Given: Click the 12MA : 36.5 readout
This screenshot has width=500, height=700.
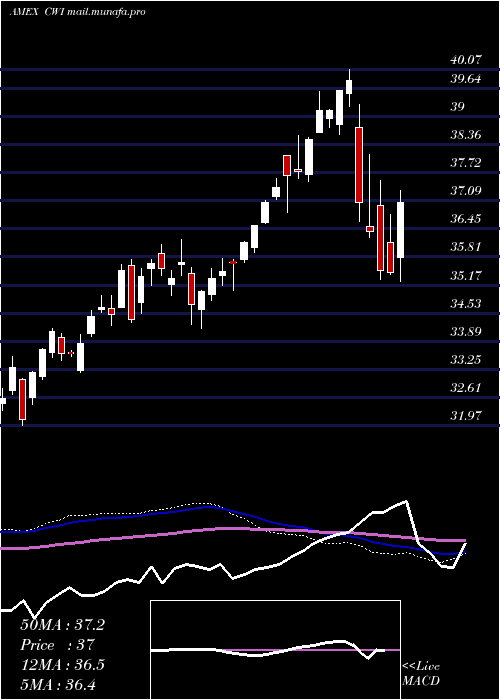Looking at the screenshot, I should 62,665.
